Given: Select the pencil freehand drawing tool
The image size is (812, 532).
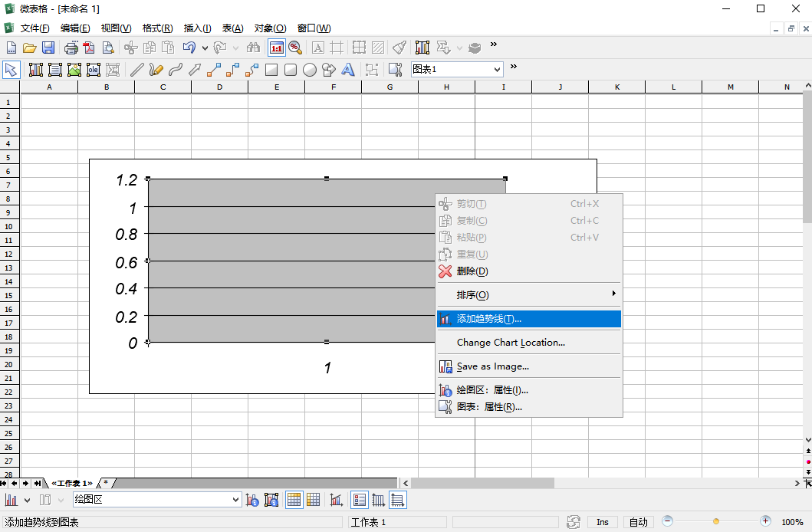Looking at the screenshot, I should pos(156,70).
